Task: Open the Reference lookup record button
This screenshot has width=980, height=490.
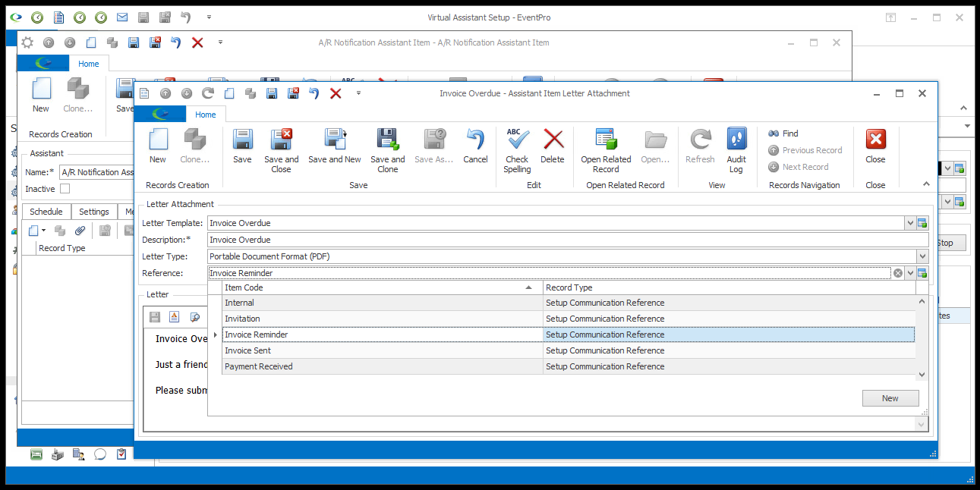Action: 922,273
